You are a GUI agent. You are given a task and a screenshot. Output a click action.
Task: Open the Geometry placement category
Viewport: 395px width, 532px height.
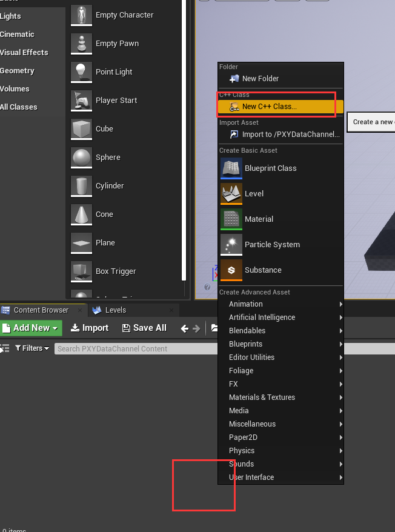coord(17,71)
